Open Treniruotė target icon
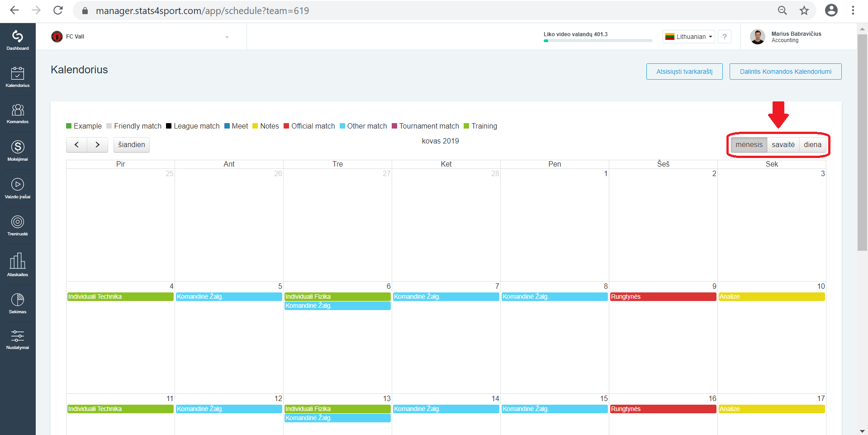This screenshot has width=868, height=435. coord(18,226)
